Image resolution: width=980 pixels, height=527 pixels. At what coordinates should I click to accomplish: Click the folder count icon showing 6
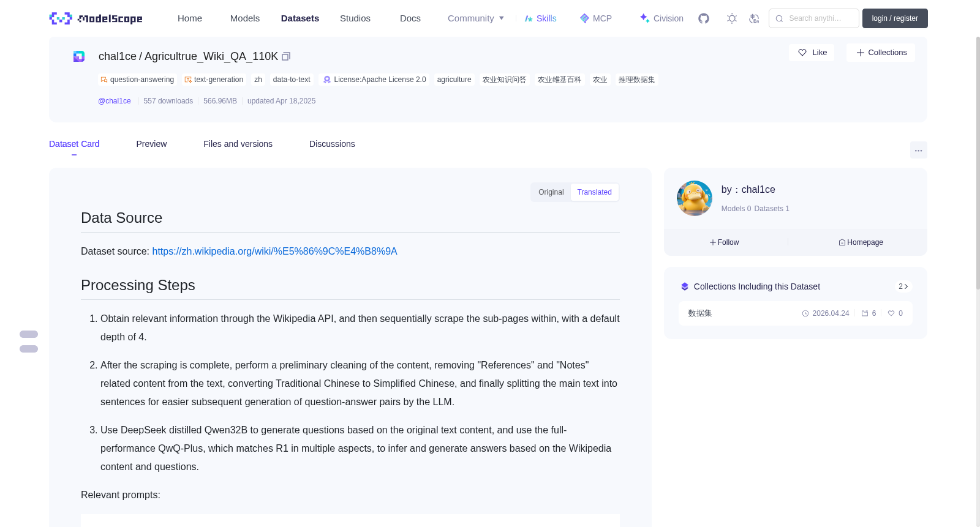[x=865, y=313]
